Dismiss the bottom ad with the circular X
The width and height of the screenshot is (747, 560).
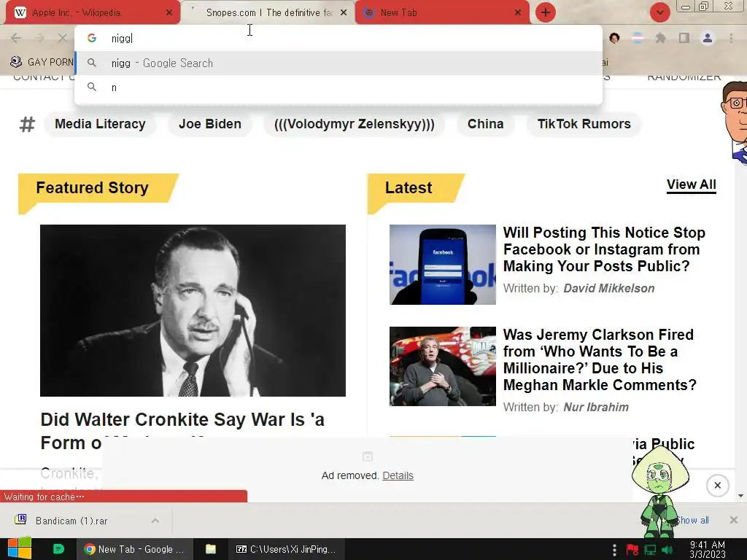(x=718, y=485)
